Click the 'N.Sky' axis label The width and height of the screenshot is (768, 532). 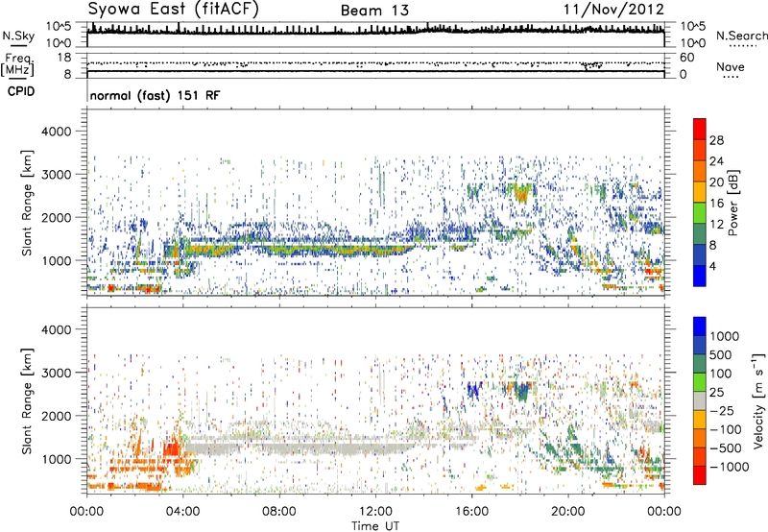pos(18,36)
